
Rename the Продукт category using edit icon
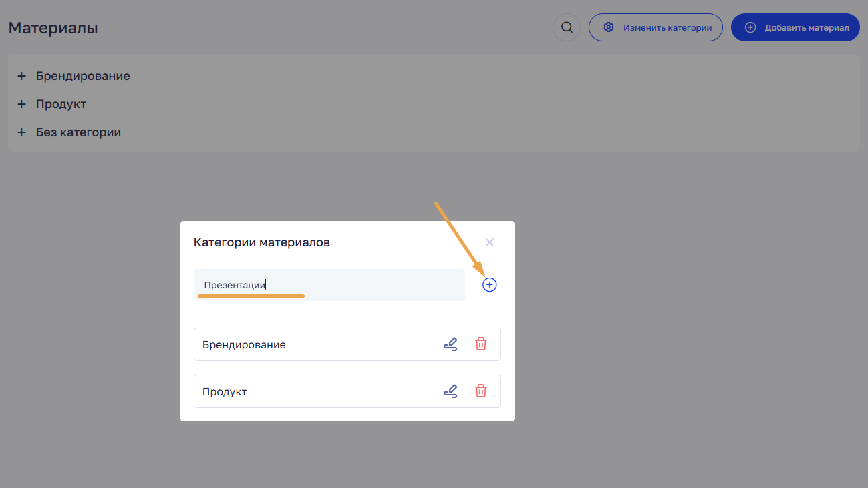450,391
